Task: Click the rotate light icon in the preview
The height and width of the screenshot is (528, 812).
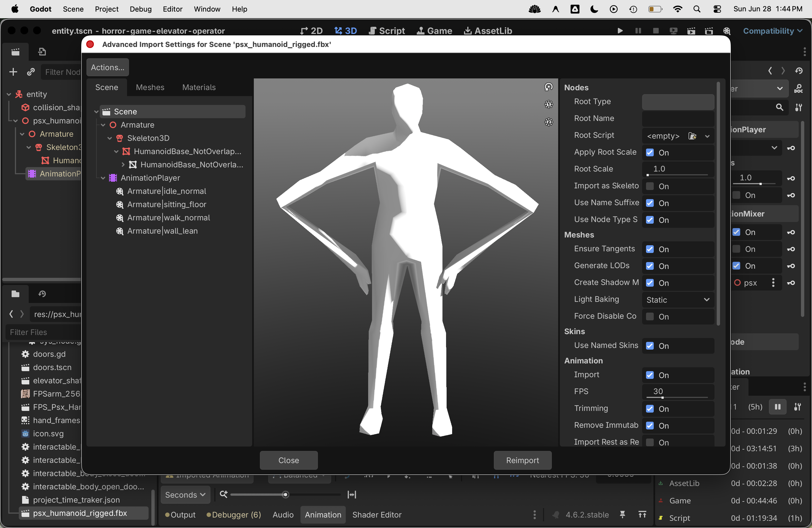Action: (x=548, y=87)
